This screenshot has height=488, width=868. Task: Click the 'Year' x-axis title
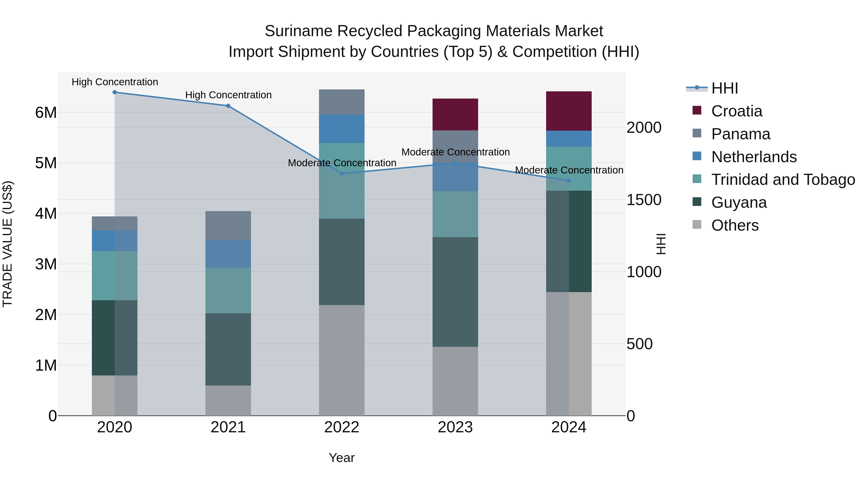pyautogui.click(x=342, y=458)
